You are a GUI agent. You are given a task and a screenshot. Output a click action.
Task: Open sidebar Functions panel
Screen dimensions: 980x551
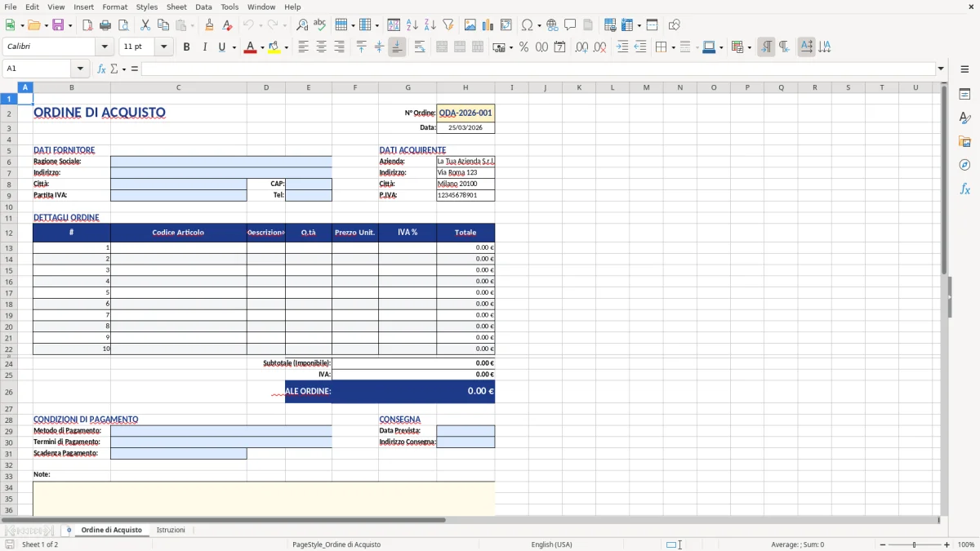click(964, 189)
